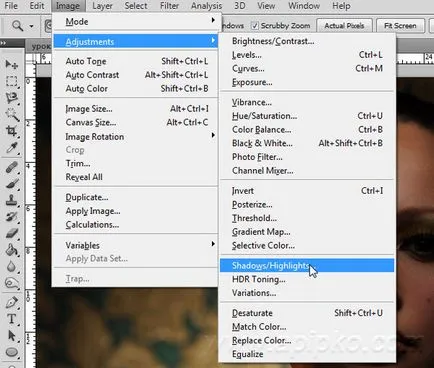Select the History Brush tool

point(12,217)
